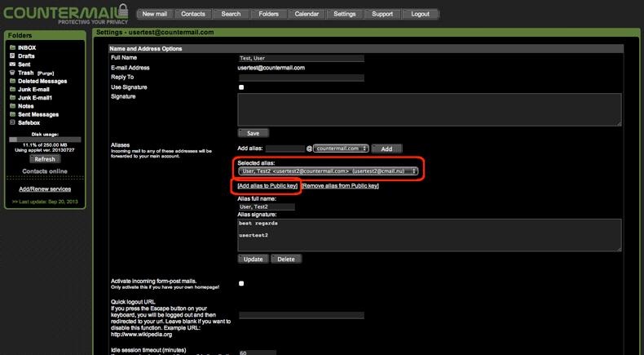The image size is (644, 355).
Task: Open the Support menu item
Action: point(382,14)
